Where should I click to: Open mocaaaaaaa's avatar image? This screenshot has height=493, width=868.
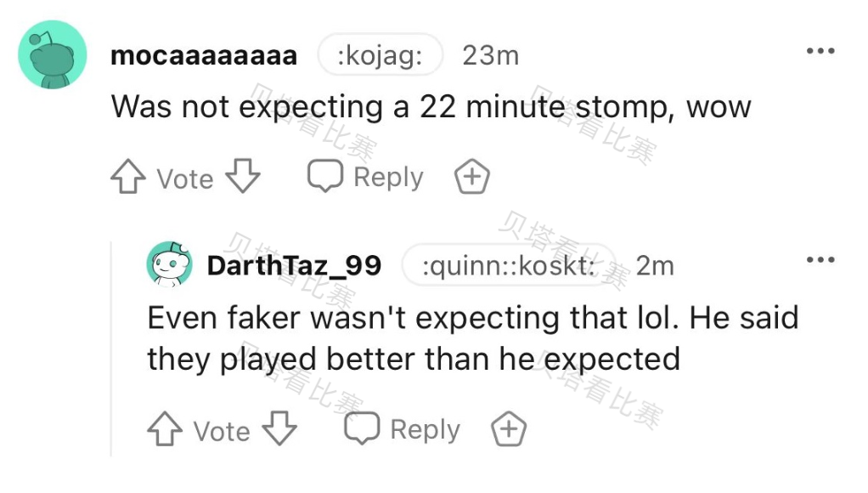pos(53,55)
